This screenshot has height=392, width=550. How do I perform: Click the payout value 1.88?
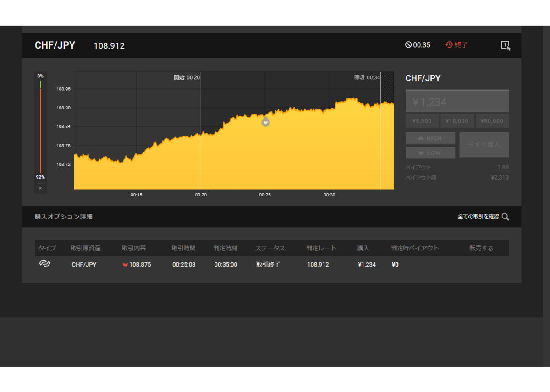(x=503, y=167)
